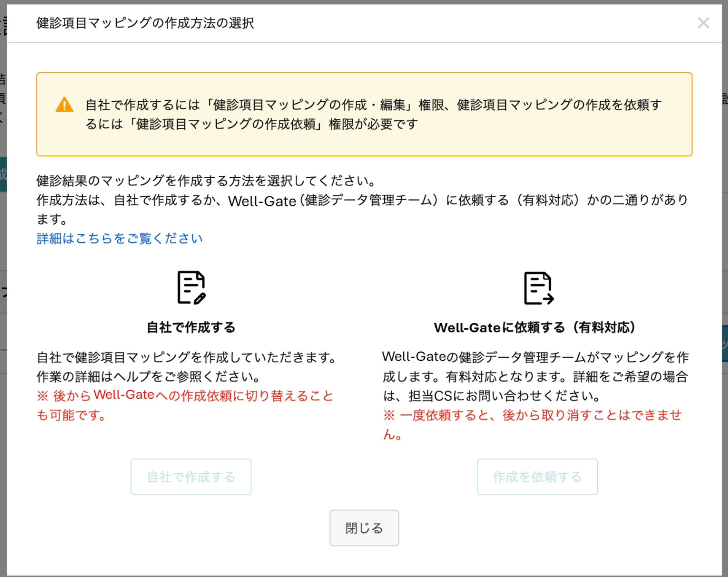Image resolution: width=728 pixels, height=577 pixels.
Task: Click the dialog title 健診項目マッピングの作成方法の選択
Action: tap(145, 23)
